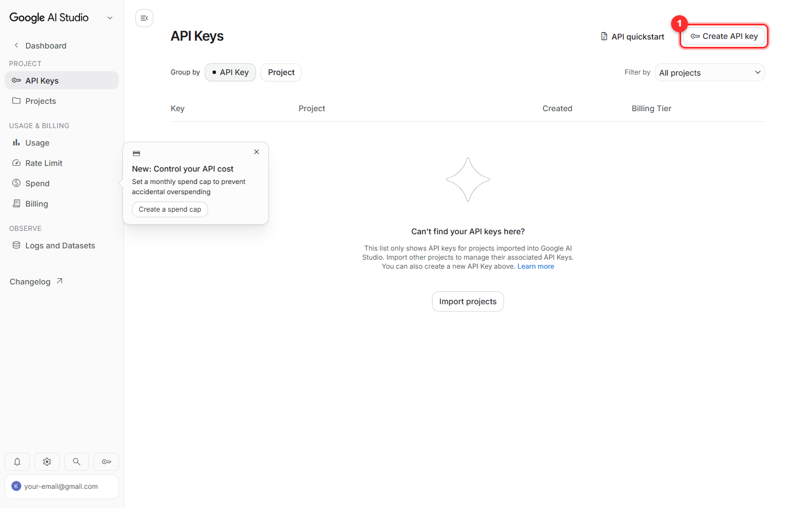Click Create a spend cap button
Image resolution: width=812 pixels, height=508 pixels.
170,209
